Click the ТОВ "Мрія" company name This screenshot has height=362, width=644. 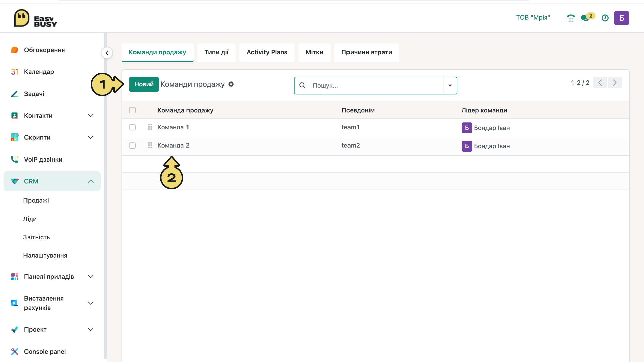click(533, 18)
